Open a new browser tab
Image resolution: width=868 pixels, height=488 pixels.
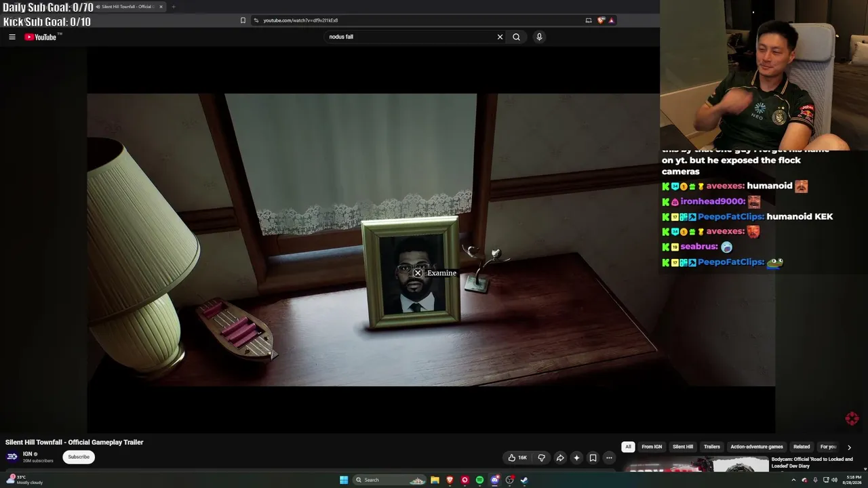pyautogui.click(x=173, y=7)
